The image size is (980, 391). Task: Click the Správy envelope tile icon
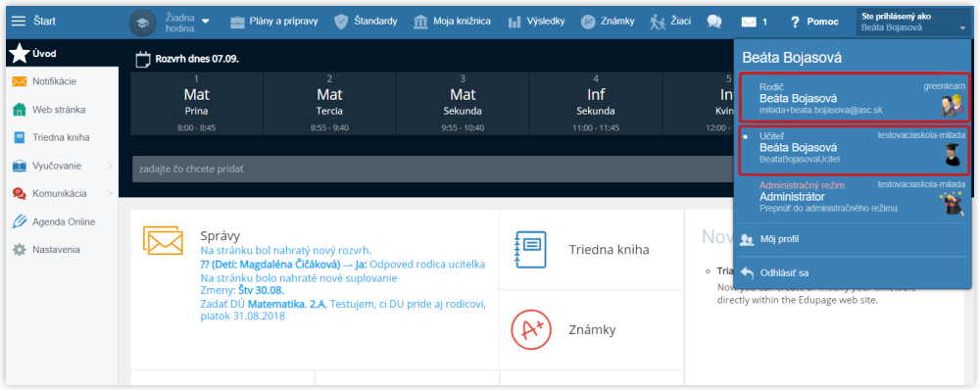163,241
